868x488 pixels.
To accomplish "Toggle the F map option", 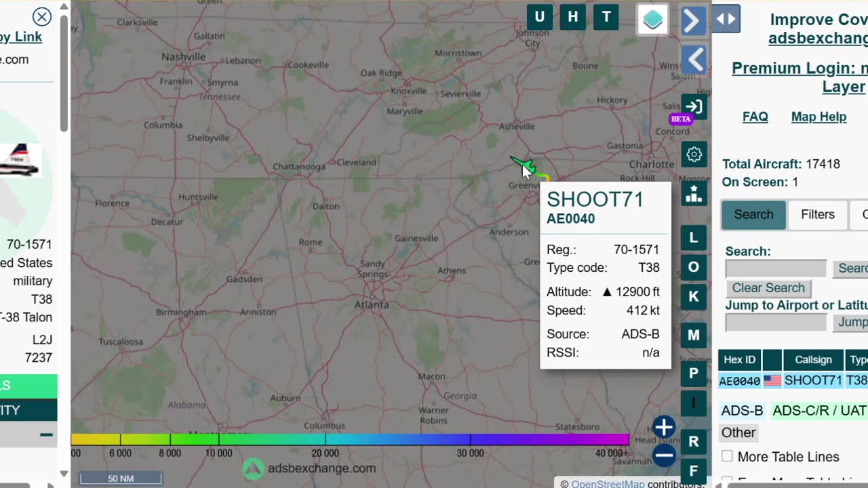I will 694,471.
